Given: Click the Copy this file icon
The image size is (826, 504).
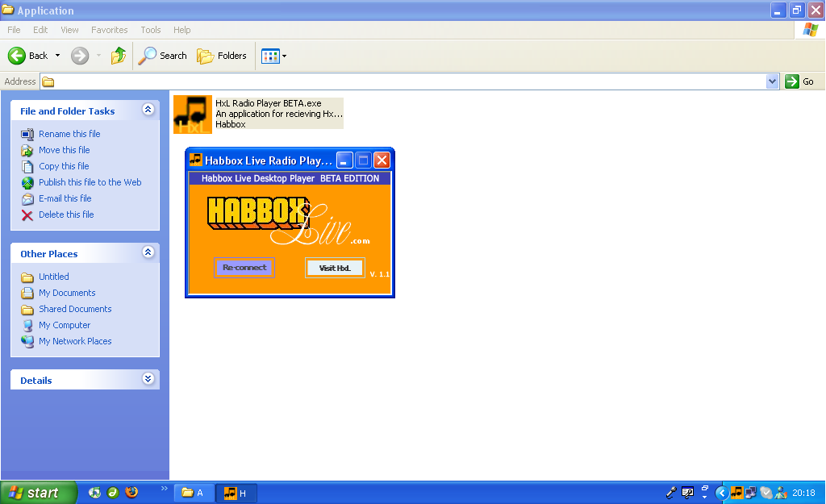Looking at the screenshot, I should 27,167.
